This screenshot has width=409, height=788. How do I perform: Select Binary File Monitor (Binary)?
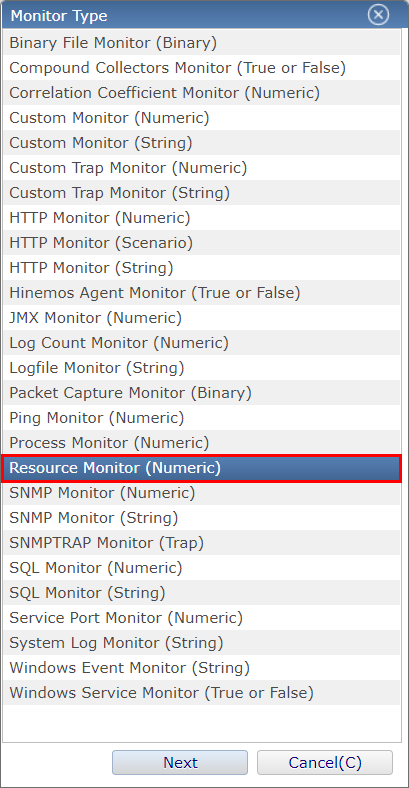click(201, 43)
